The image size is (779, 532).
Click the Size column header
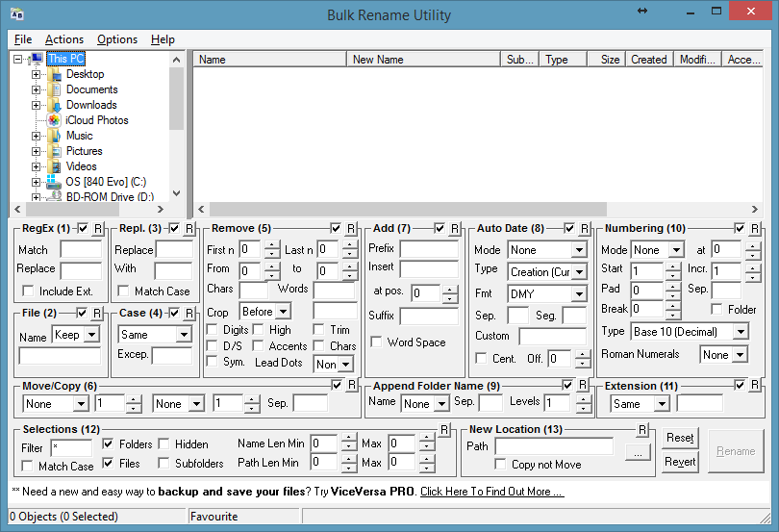[x=606, y=60]
